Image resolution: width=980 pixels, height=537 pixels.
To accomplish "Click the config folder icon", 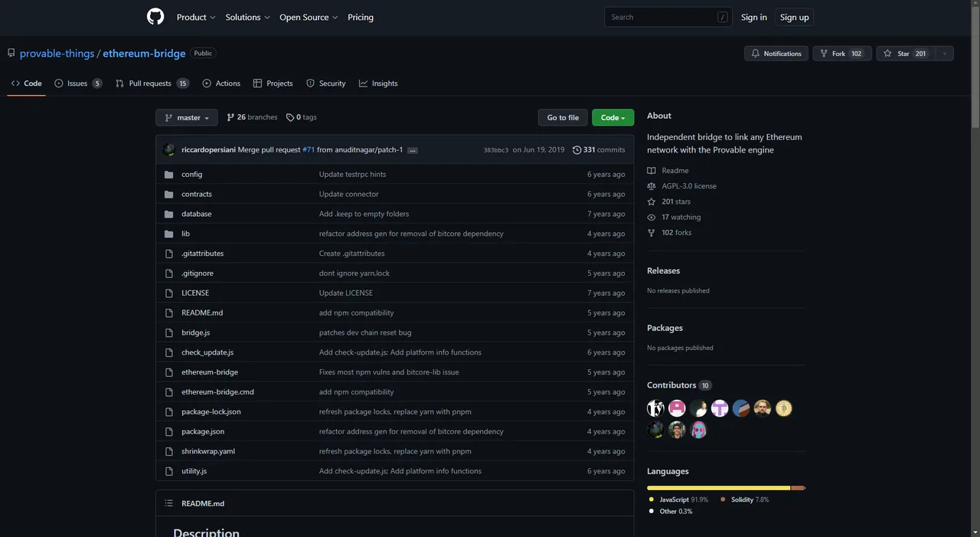I will [x=169, y=175].
